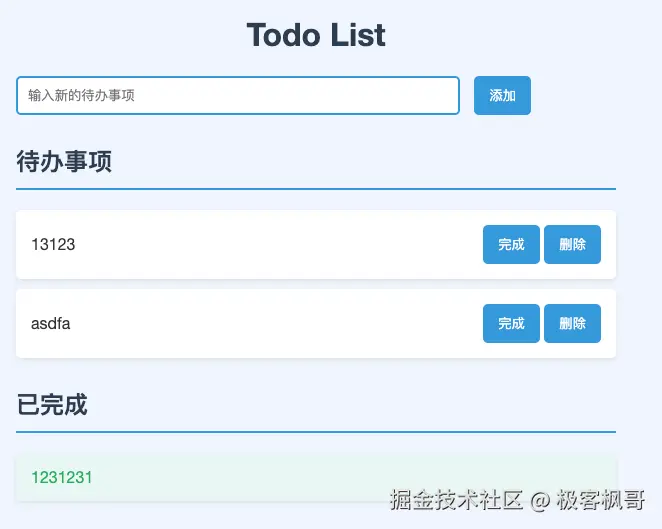Select the completed item 1231231
This screenshot has width=662, height=529.
(x=62, y=478)
